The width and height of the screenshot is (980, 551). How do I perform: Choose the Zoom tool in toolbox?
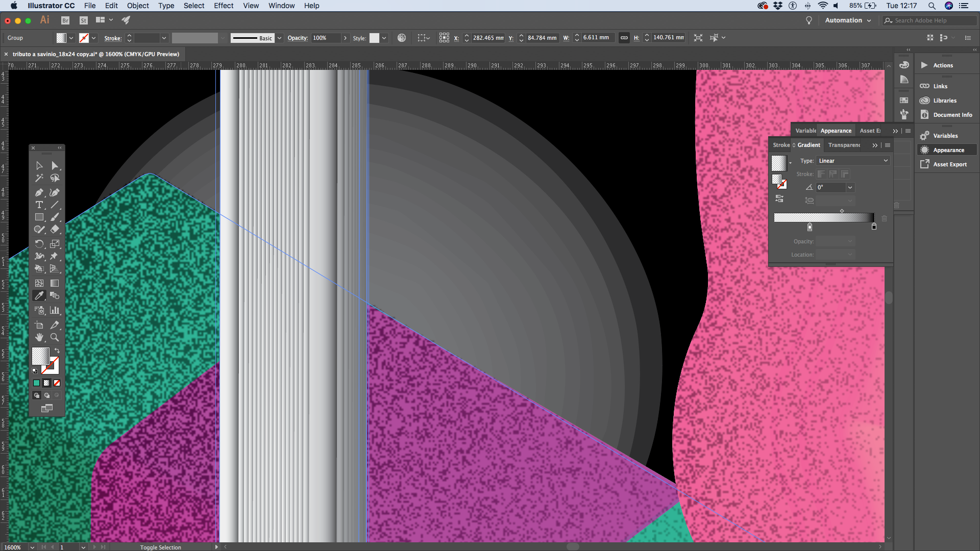coord(55,337)
